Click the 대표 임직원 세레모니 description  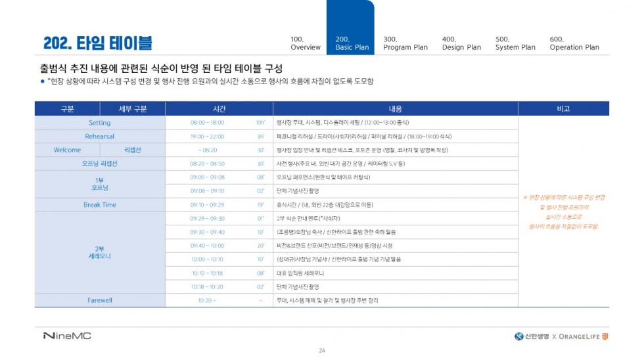[x=300, y=273]
